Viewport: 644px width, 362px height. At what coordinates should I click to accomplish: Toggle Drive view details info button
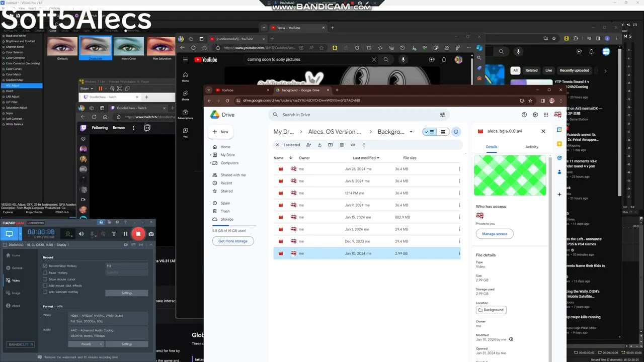456,132
